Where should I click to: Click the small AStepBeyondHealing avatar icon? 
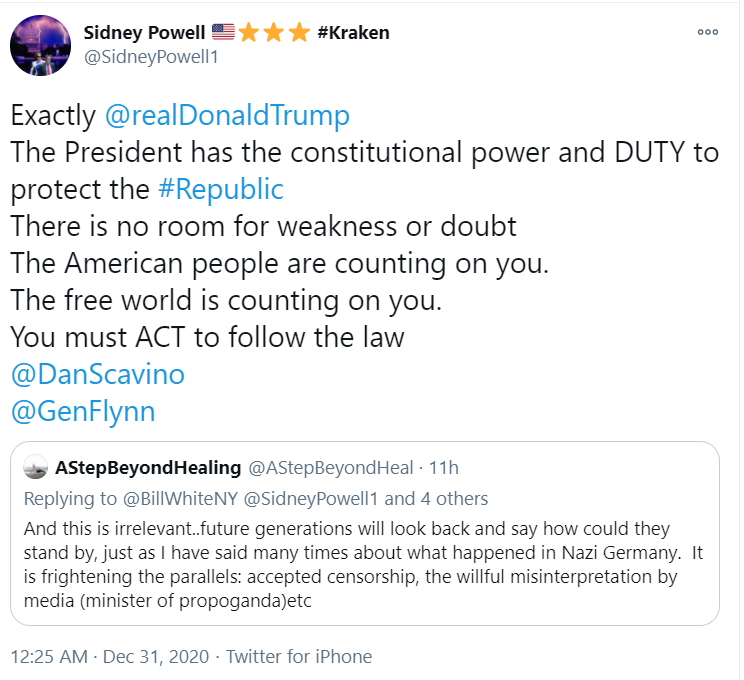point(35,468)
